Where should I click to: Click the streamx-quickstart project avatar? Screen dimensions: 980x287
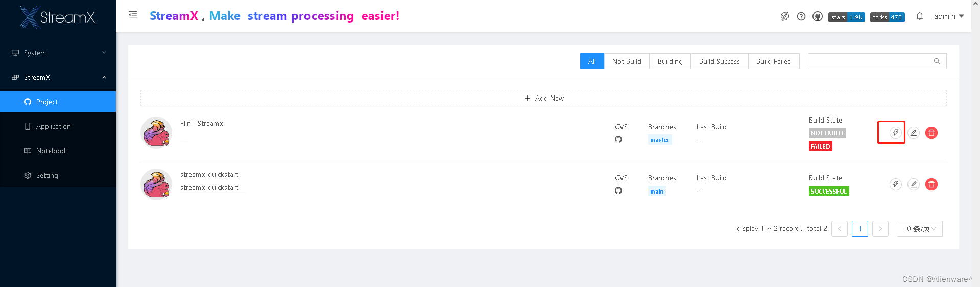[x=156, y=184]
